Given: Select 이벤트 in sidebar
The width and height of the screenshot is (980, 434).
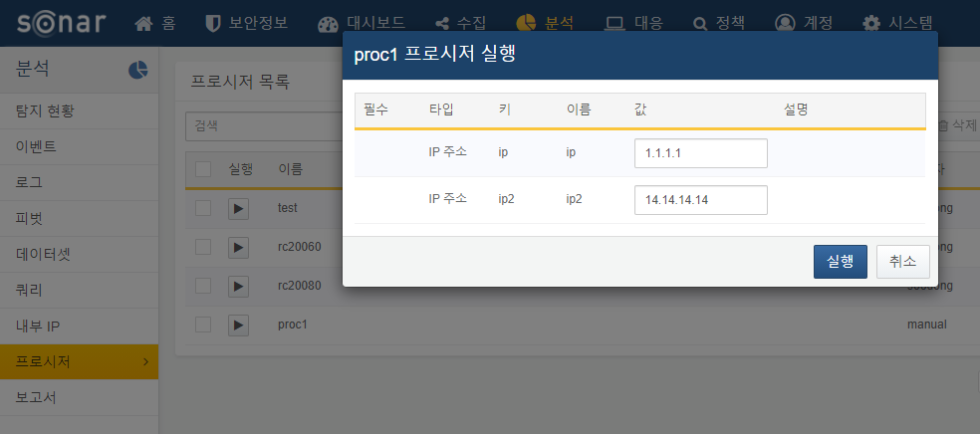Looking at the screenshot, I should coord(79,146).
